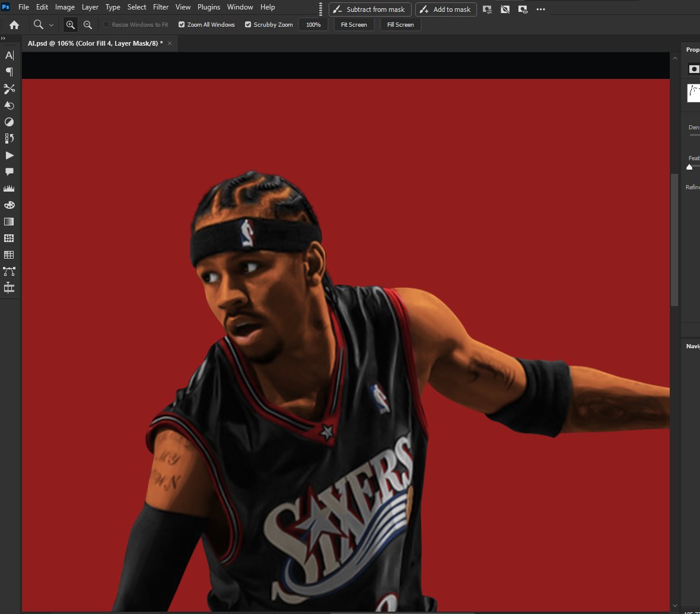
Task: Open the Plugins menu
Action: click(x=208, y=7)
